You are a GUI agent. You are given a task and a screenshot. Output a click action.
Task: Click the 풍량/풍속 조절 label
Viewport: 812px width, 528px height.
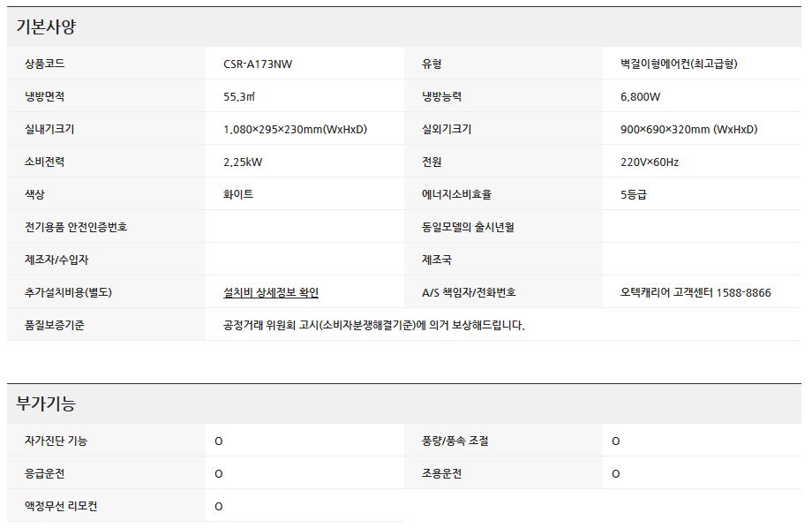[x=455, y=441]
